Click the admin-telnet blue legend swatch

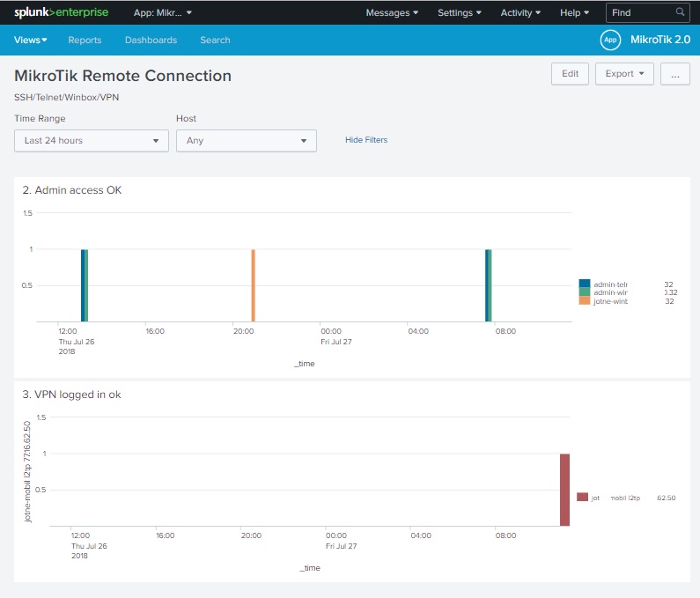coord(585,284)
